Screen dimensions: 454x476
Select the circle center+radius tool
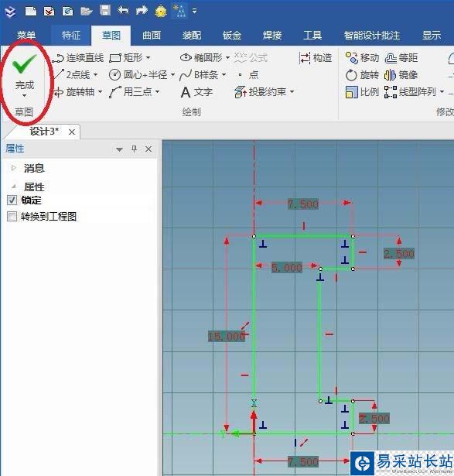[138, 74]
